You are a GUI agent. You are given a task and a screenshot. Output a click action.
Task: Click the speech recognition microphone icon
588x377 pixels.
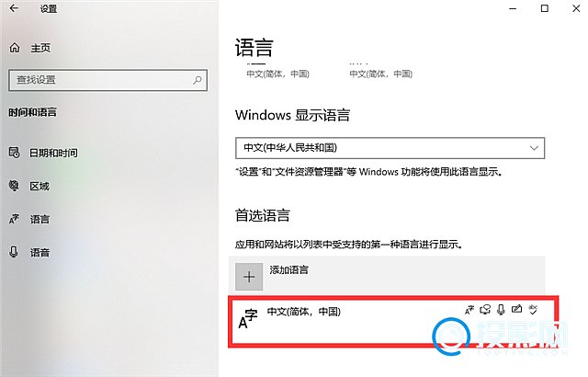[x=501, y=310]
